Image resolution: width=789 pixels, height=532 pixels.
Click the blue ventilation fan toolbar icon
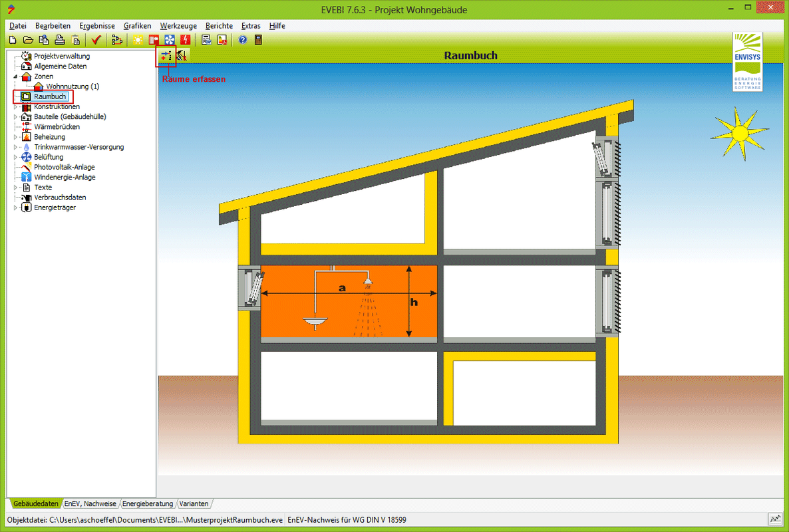click(x=169, y=40)
